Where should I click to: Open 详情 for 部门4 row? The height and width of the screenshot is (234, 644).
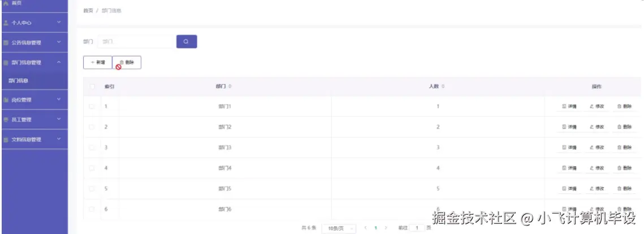tap(569, 168)
